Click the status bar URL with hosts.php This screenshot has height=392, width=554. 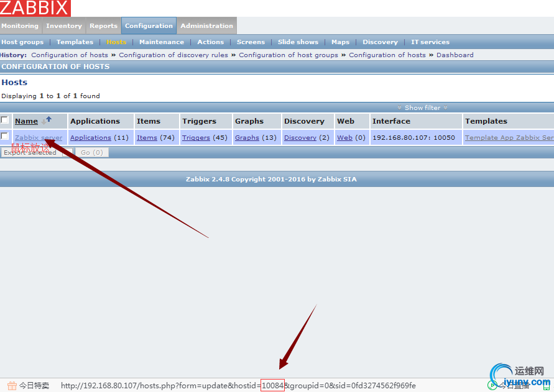[238, 385]
